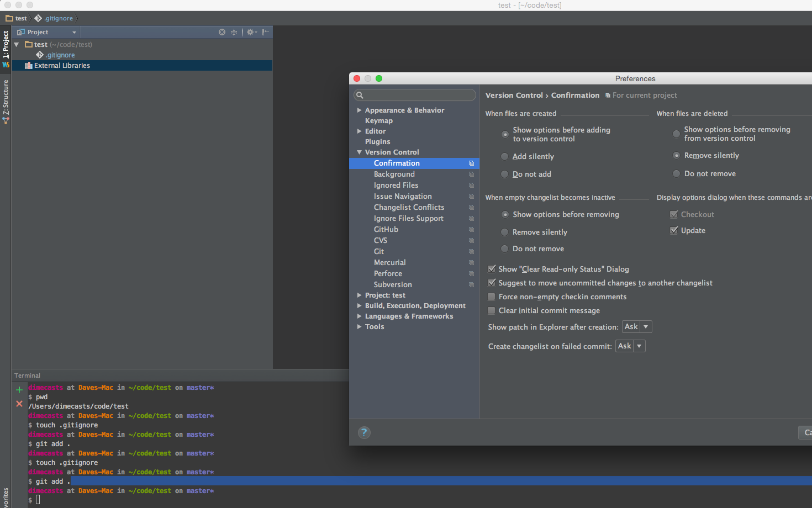The width and height of the screenshot is (812, 508).
Task: Select the Do not add radio button
Action: coord(504,174)
